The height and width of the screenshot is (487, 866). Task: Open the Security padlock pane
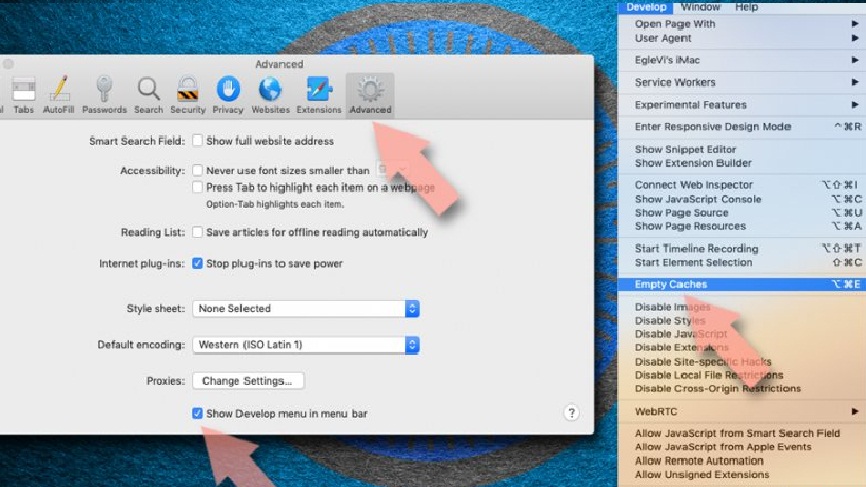187,94
